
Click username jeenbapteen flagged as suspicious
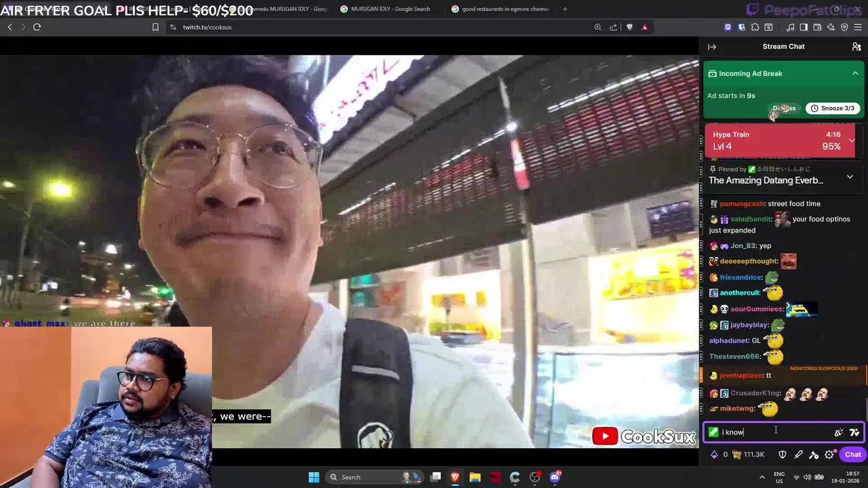point(741,375)
